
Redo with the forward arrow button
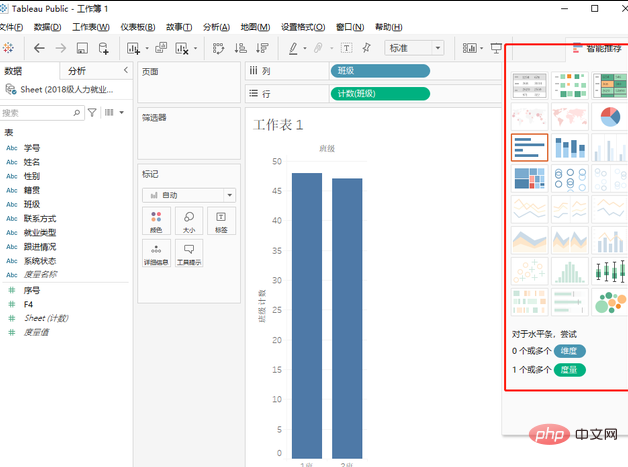60,48
